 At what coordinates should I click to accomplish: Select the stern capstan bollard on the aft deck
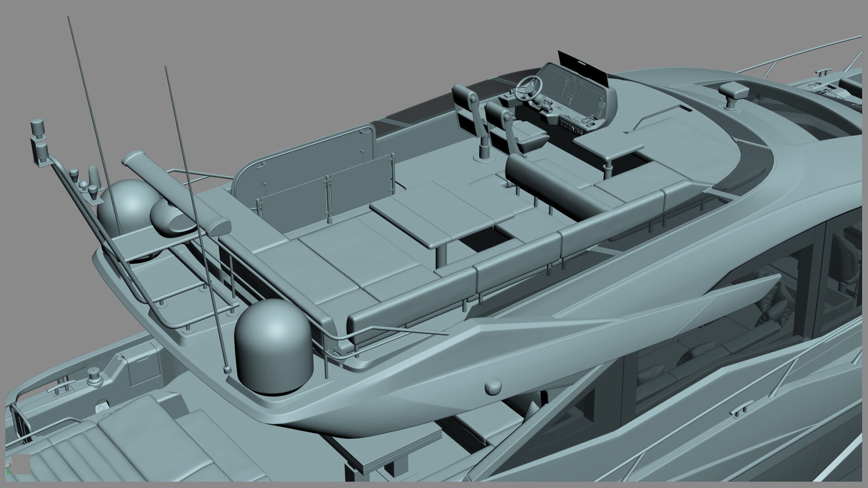[x=95, y=376]
